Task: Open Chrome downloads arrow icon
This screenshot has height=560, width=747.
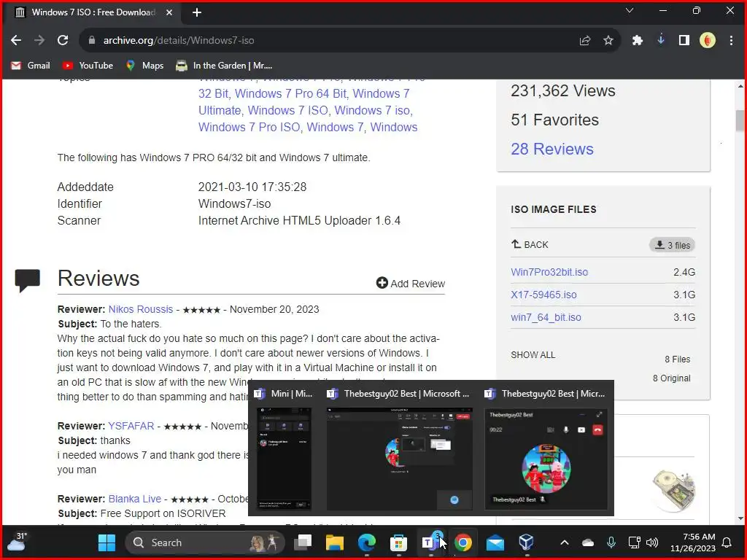Action: tap(661, 41)
